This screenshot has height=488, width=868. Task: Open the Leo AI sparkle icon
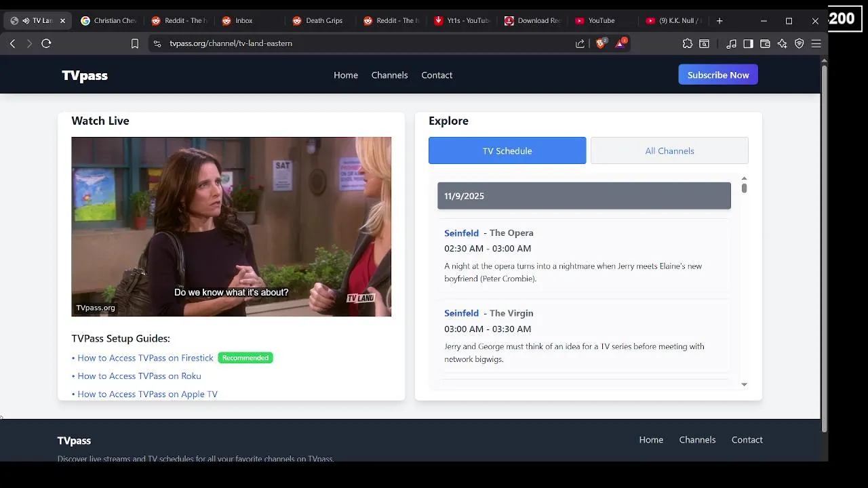[782, 43]
